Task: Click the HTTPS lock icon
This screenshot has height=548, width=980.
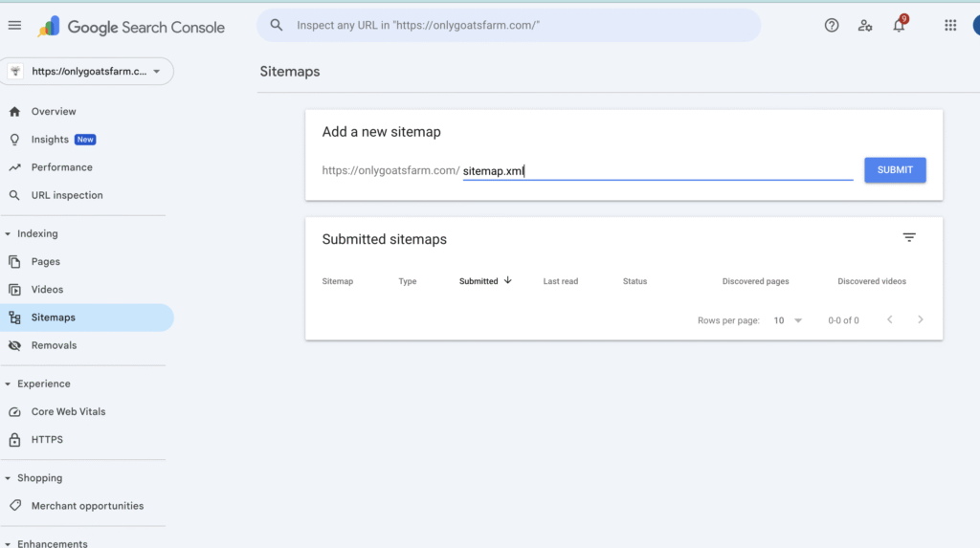Action: click(14, 440)
